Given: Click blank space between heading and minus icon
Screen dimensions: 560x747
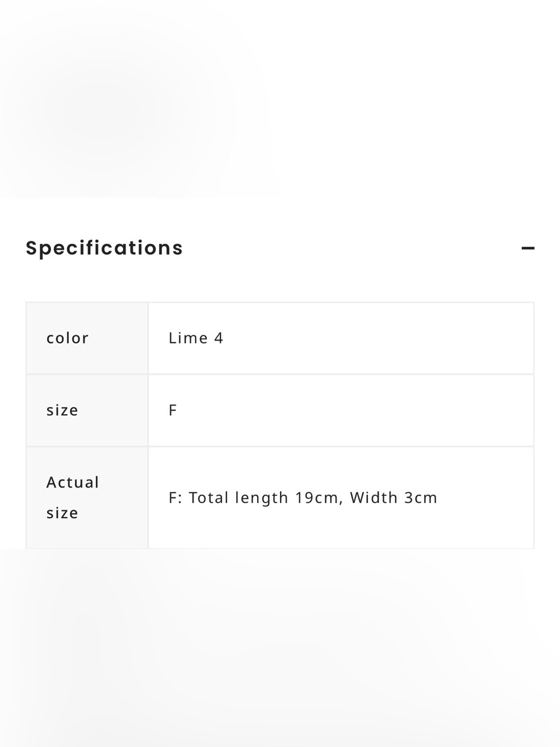Looking at the screenshot, I should coord(352,248).
